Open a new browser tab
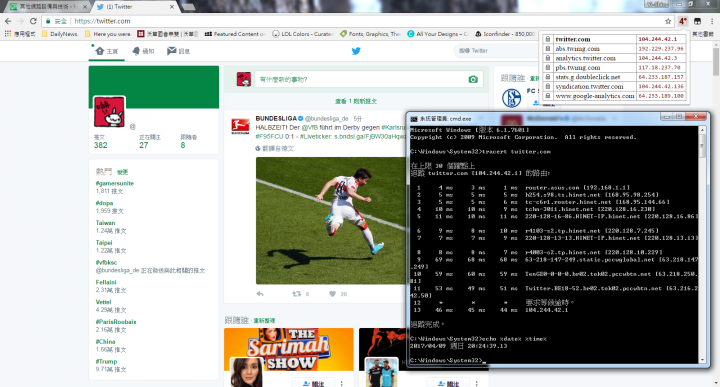Image resolution: width=720 pixels, height=387 pixels. coord(189,6)
